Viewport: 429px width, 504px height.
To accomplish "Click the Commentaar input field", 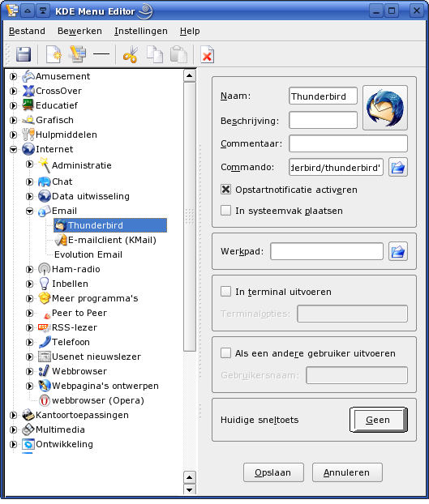I will (348, 143).
